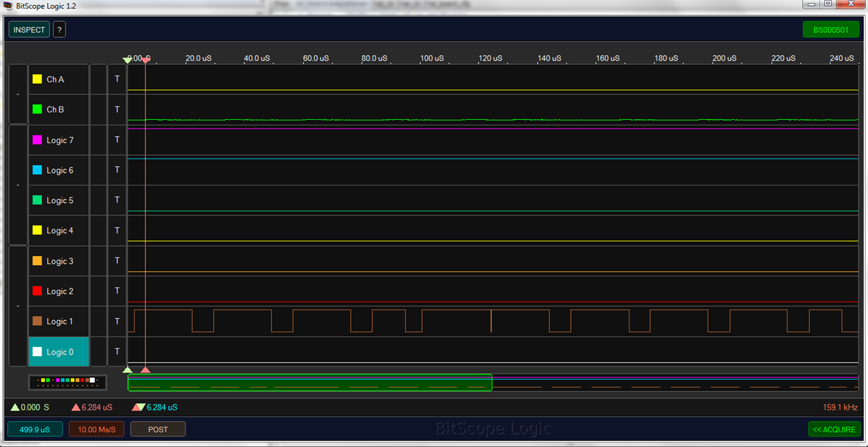Click the green cursor 0.000 S readout

(30, 408)
